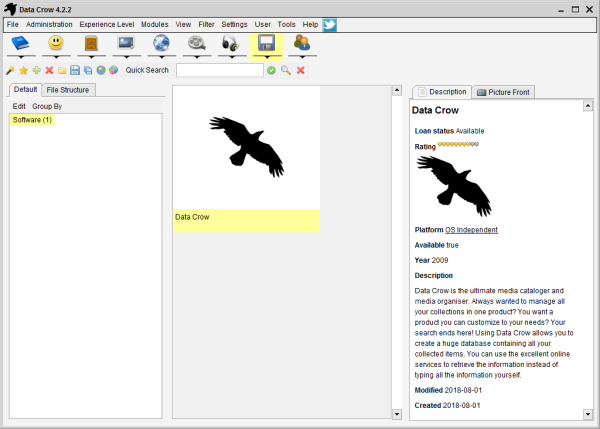Open the Movies film reel module icon

click(197, 43)
